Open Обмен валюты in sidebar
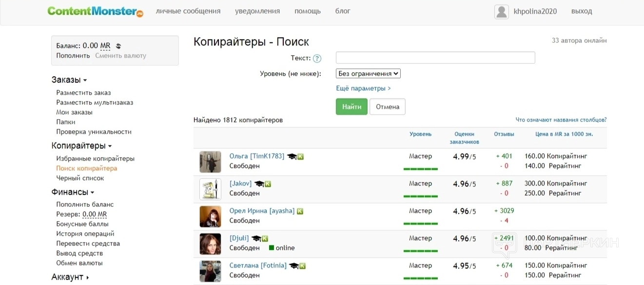The height and width of the screenshot is (285, 644). (x=79, y=263)
